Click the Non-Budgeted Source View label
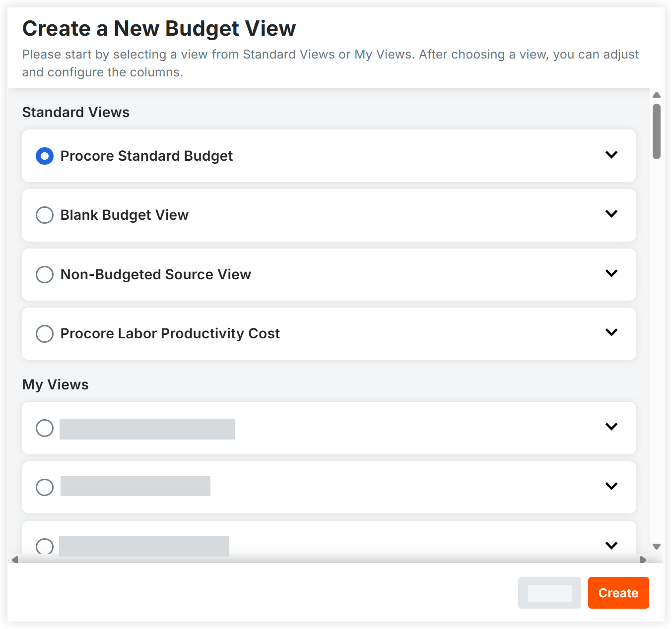Screen dimensions: 672x629 156,274
